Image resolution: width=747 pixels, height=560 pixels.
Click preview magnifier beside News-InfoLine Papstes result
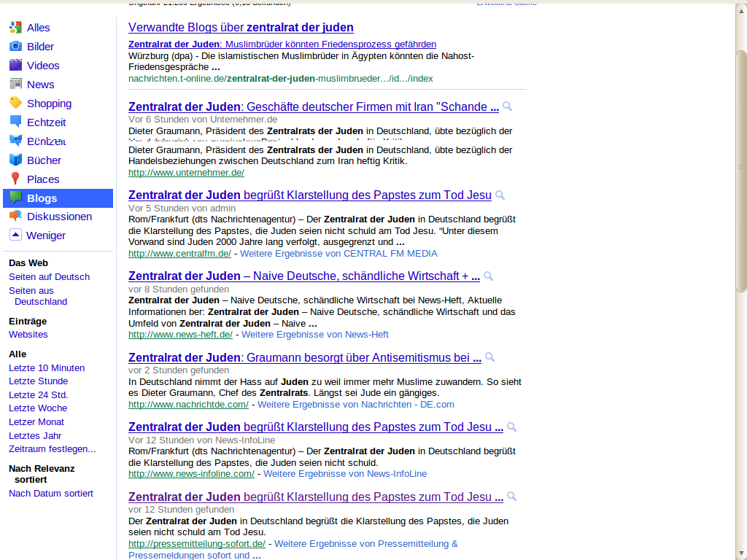[511, 427]
